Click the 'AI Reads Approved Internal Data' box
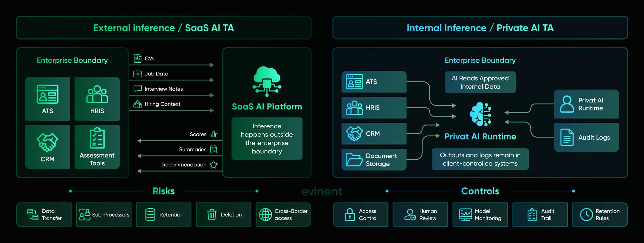 click(x=480, y=82)
